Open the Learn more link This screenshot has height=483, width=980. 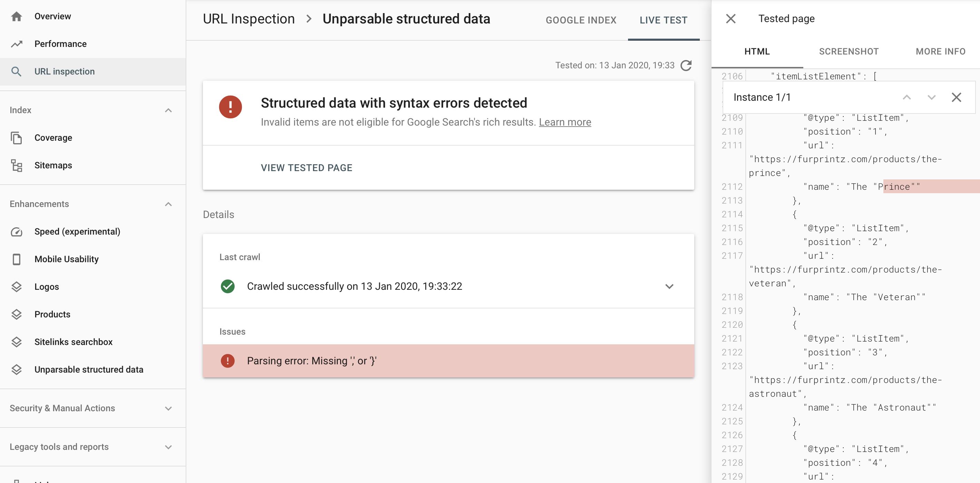(565, 122)
